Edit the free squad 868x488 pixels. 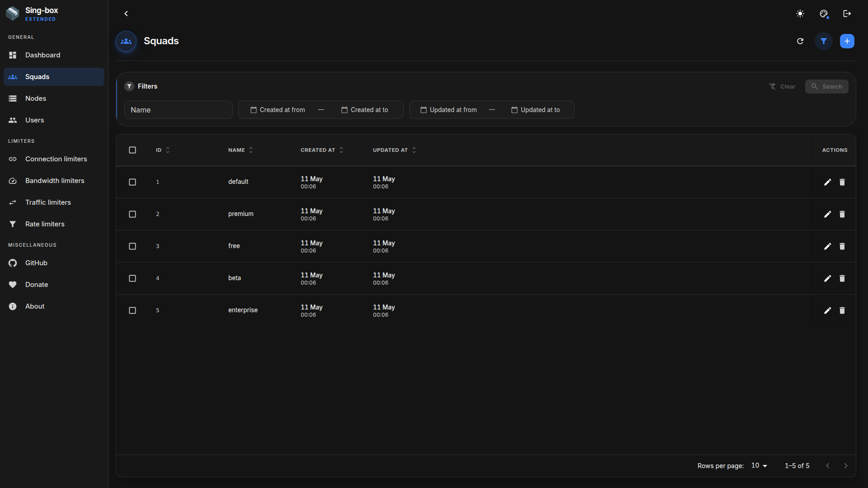click(827, 246)
